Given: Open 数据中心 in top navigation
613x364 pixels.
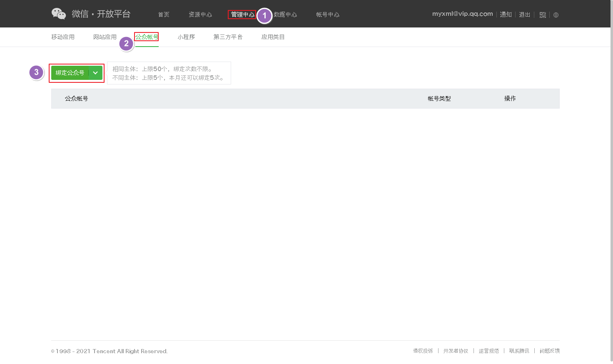Looking at the screenshot, I should coord(286,15).
